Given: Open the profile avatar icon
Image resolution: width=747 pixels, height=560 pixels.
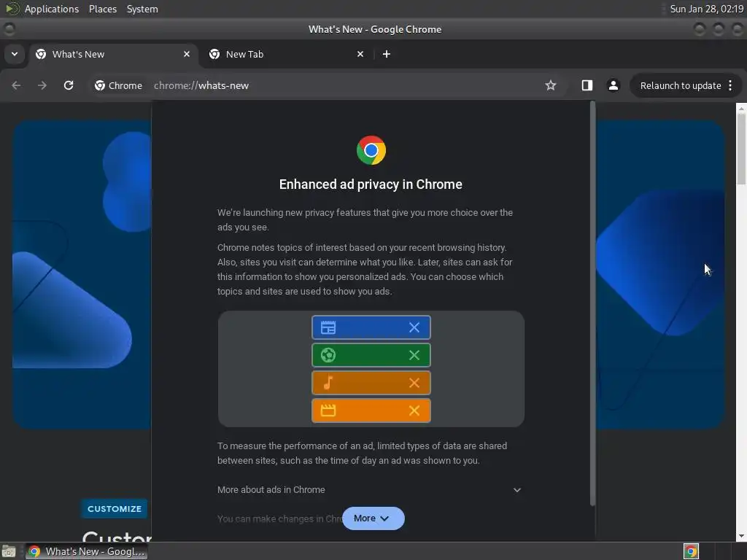Looking at the screenshot, I should point(613,85).
